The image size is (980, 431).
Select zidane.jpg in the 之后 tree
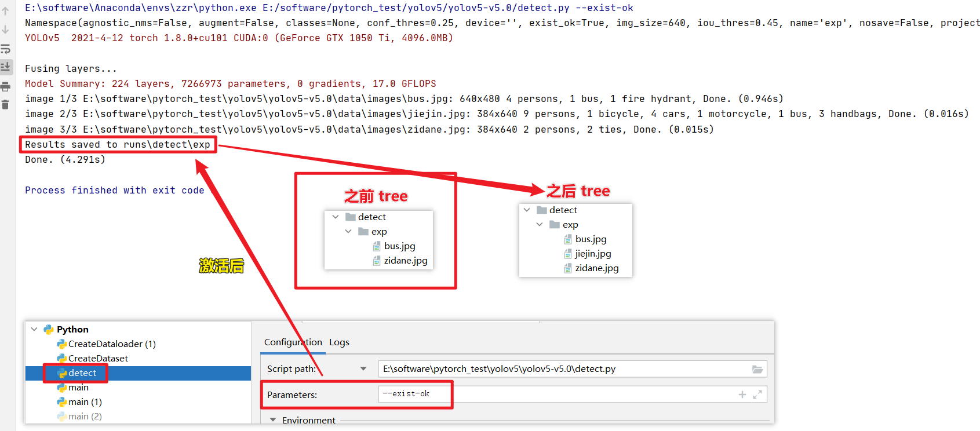click(x=597, y=268)
